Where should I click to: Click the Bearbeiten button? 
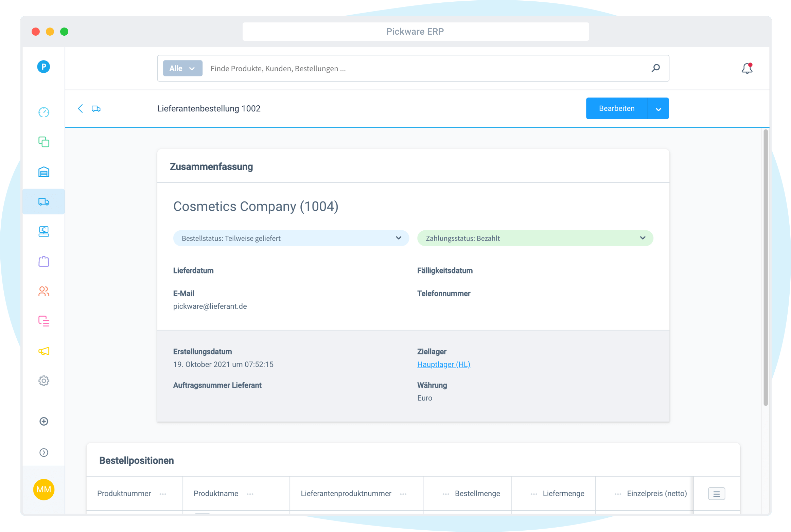click(x=617, y=108)
